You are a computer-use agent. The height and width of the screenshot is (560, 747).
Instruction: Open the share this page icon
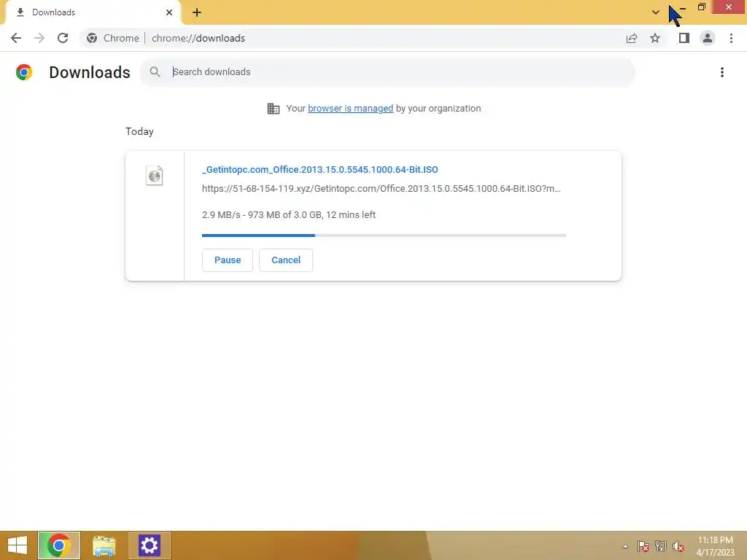coord(632,38)
